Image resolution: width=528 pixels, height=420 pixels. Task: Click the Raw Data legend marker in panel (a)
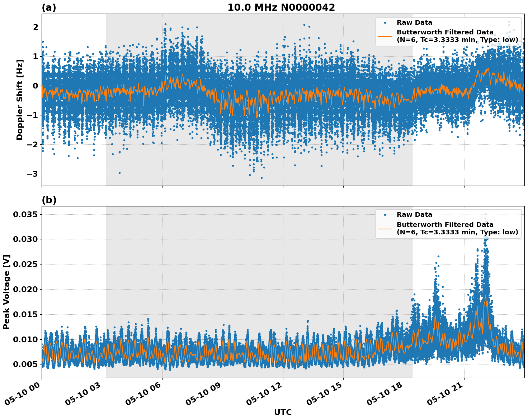pos(385,22)
